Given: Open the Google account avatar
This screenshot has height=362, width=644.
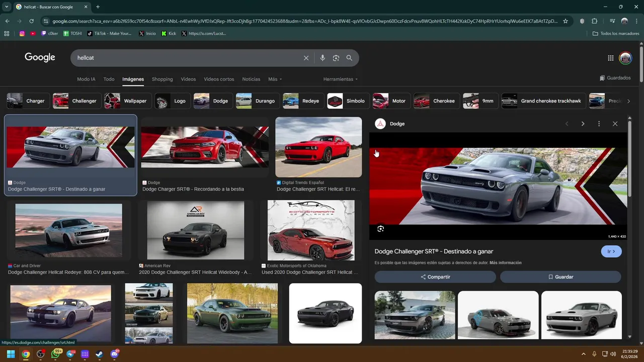Looking at the screenshot, I should [x=625, y=58].
